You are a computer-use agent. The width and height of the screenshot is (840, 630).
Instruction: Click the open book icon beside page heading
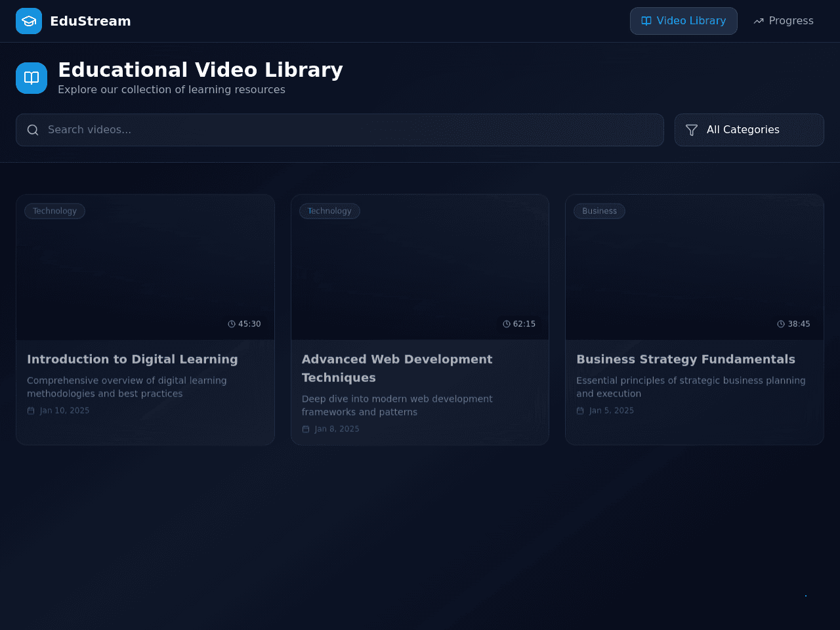tap(31, 78)
